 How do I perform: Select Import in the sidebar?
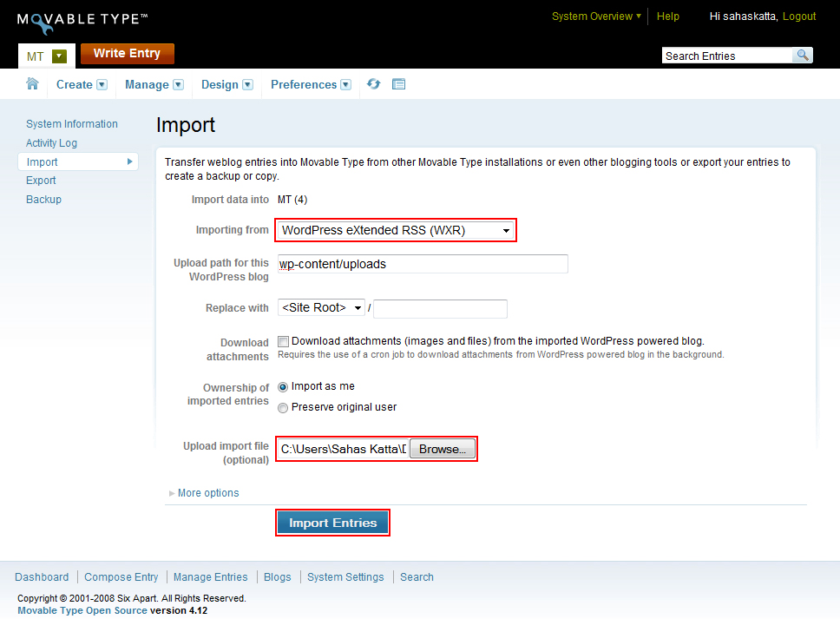click(x=78, y=161)
